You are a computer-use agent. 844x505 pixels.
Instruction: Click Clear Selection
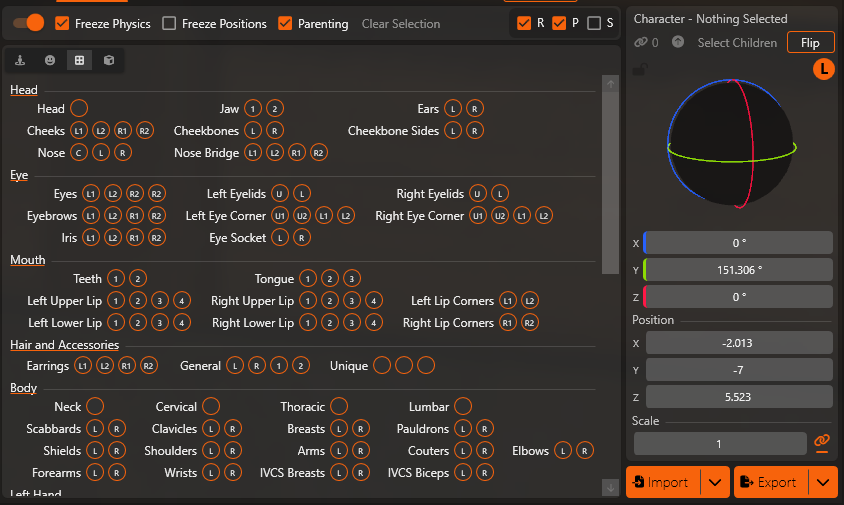[401, 24]
